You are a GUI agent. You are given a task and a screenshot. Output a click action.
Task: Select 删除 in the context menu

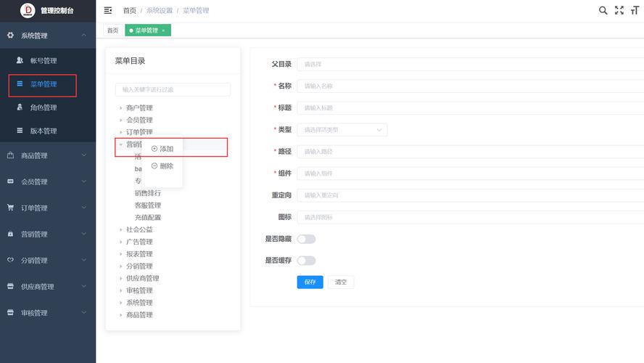pyautogui.click(x=162, y=166)
